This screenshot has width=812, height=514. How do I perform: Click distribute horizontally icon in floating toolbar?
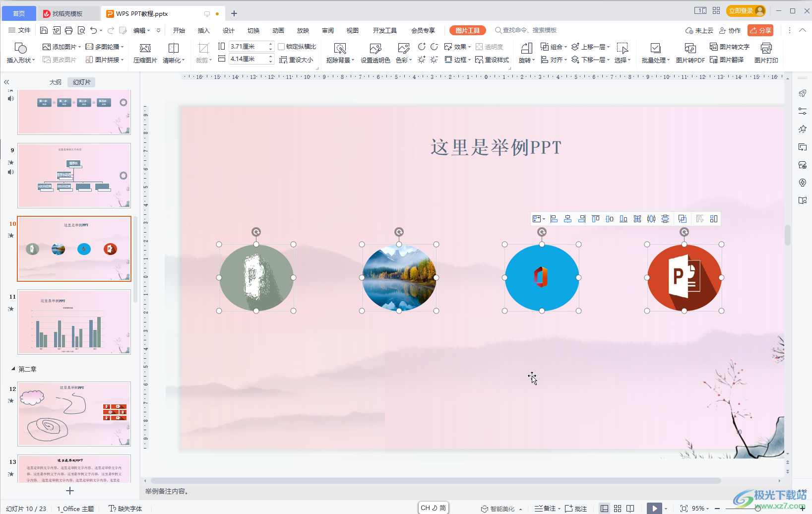coord(651,219)
